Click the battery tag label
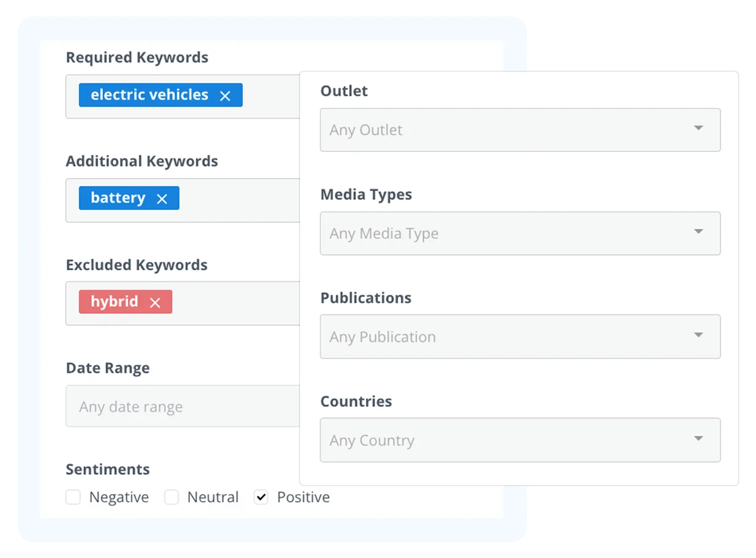This screenshot has width=756, height=558. coord(118,198)
